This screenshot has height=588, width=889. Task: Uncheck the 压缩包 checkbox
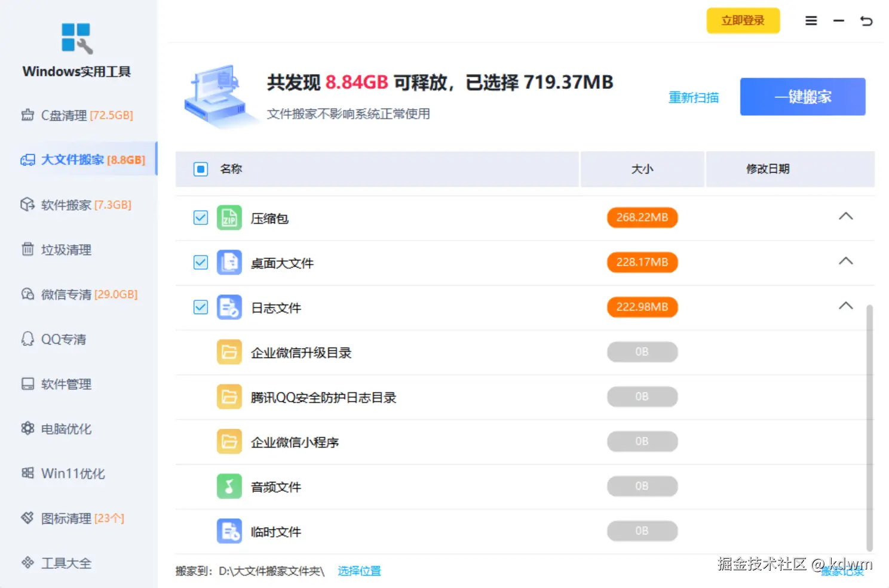[200, 217]
